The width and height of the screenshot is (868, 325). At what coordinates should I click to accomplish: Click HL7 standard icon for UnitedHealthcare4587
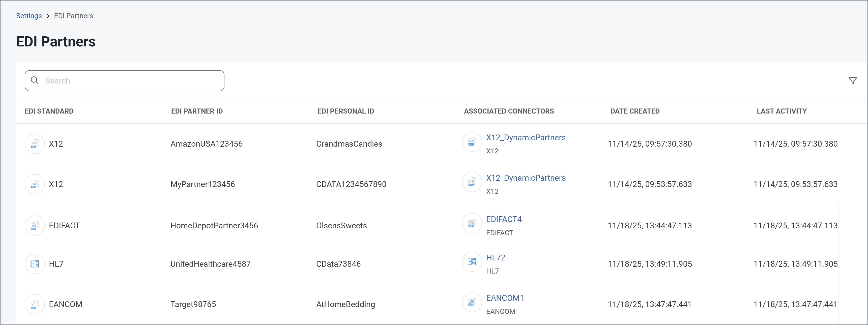(x=34, y=264)
